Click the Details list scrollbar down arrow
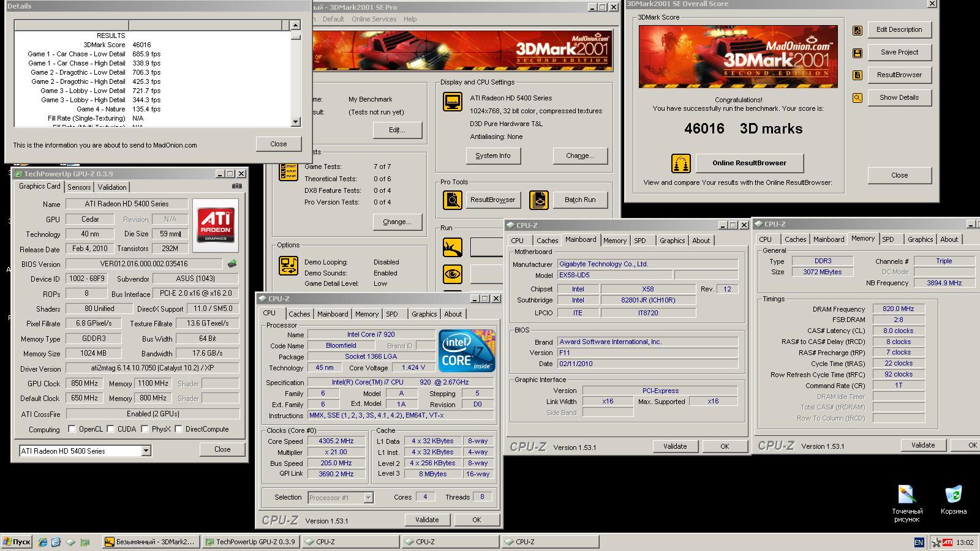Viewport: 980px width, 551px height. 295,122
